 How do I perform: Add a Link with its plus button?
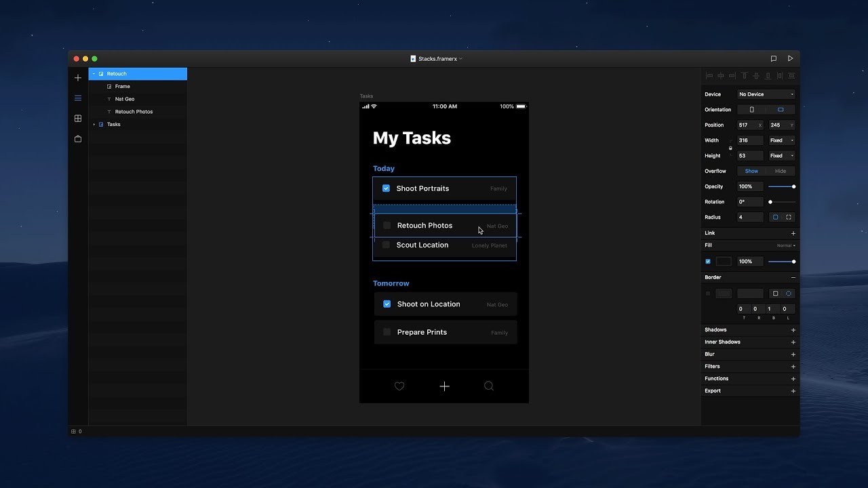click(x=793, y=233)
